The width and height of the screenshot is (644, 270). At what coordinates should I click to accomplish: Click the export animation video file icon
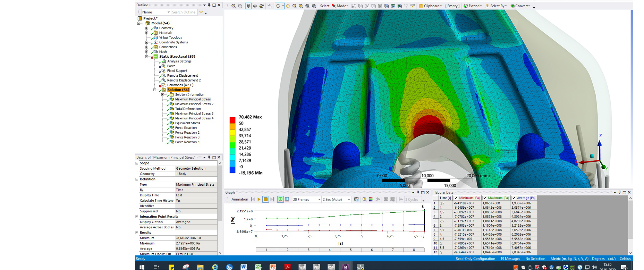[356, 199]
